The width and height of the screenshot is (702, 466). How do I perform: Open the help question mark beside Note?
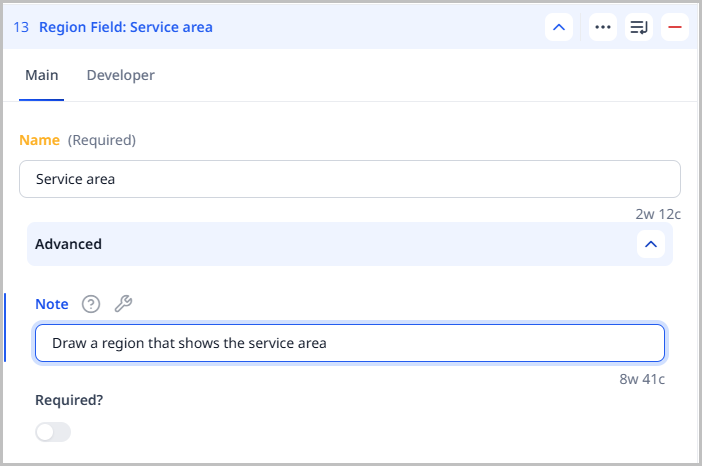[91, 304]
